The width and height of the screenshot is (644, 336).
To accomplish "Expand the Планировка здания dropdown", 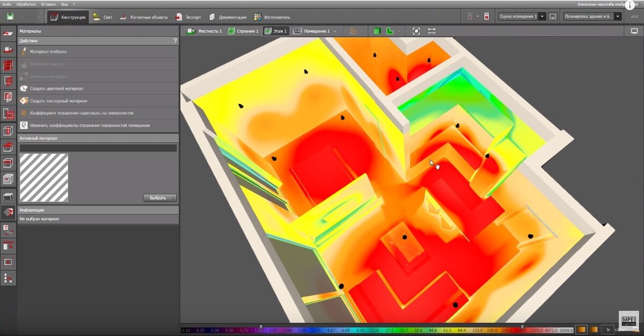I will tap(618, 17).
